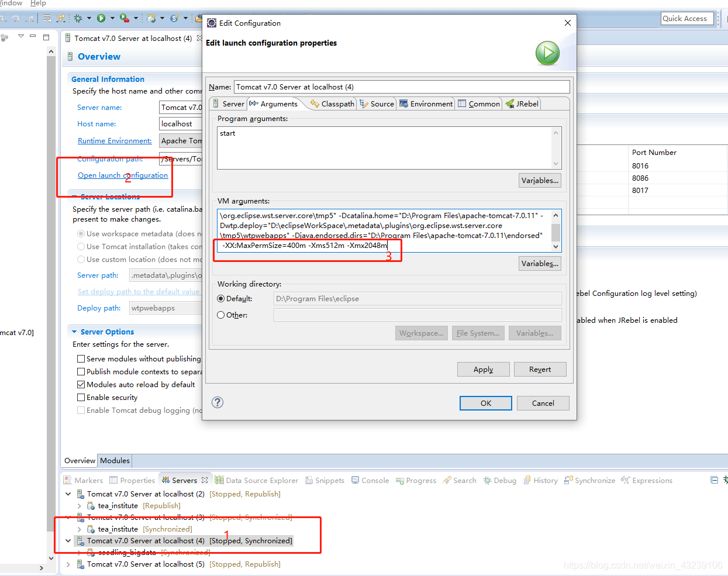Screen dimensions: 728x576
Task: Click the step over toolbar icon
Action: 16,18
